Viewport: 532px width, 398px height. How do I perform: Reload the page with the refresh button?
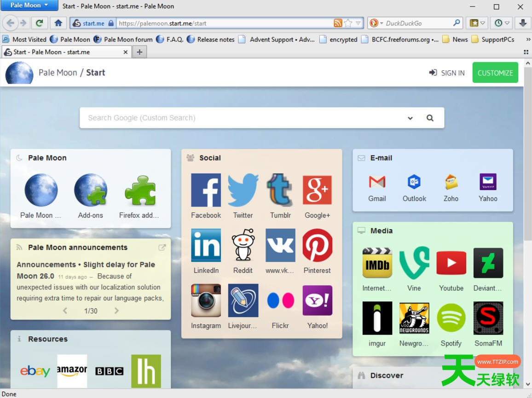pos(40,23)
